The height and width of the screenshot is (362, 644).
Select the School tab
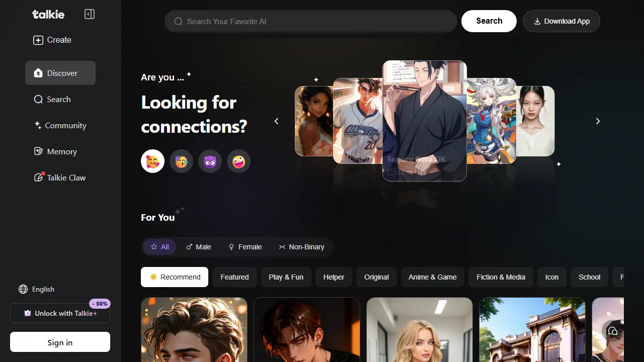tap(589, 277)
